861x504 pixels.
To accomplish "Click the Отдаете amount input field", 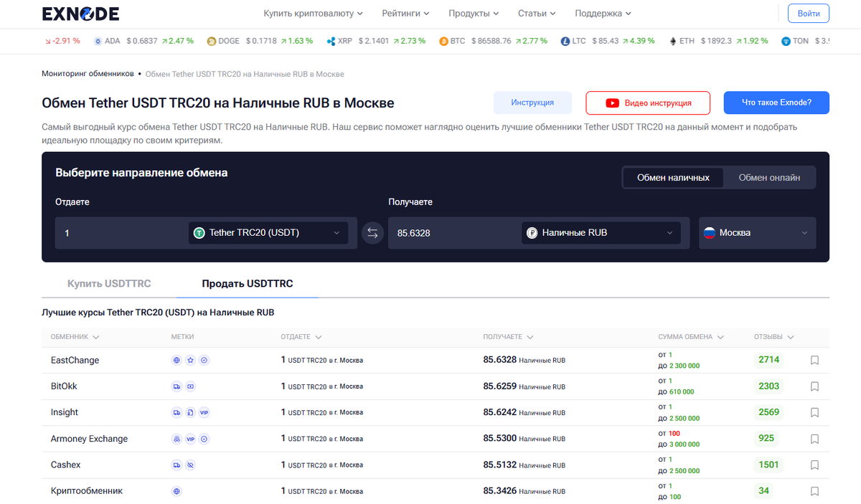I will coord(122,232).
